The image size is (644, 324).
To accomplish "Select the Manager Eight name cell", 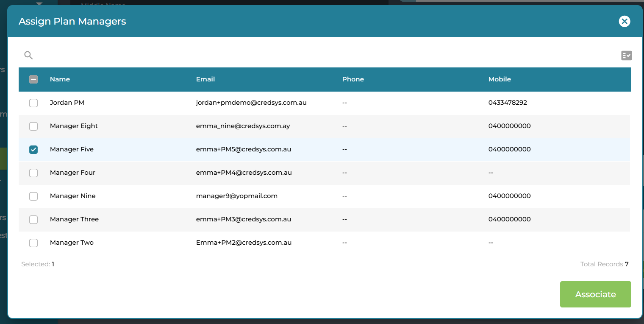I will tap(74, 126).
